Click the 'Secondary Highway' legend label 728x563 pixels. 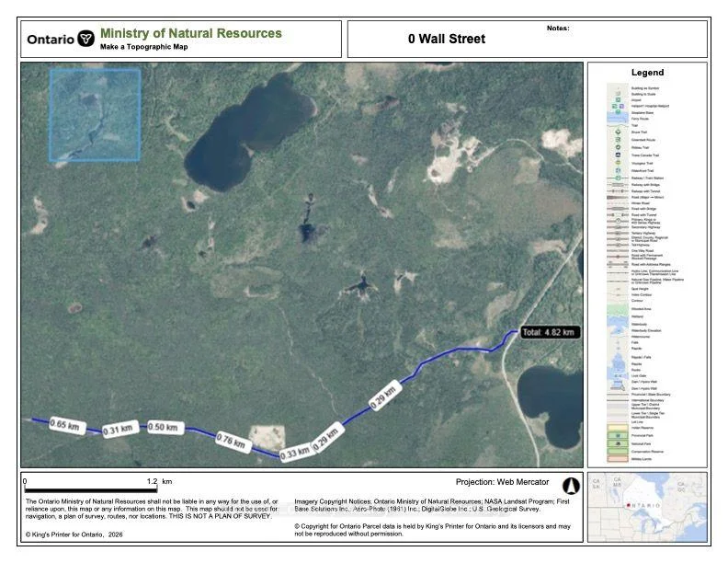[646, 227]
